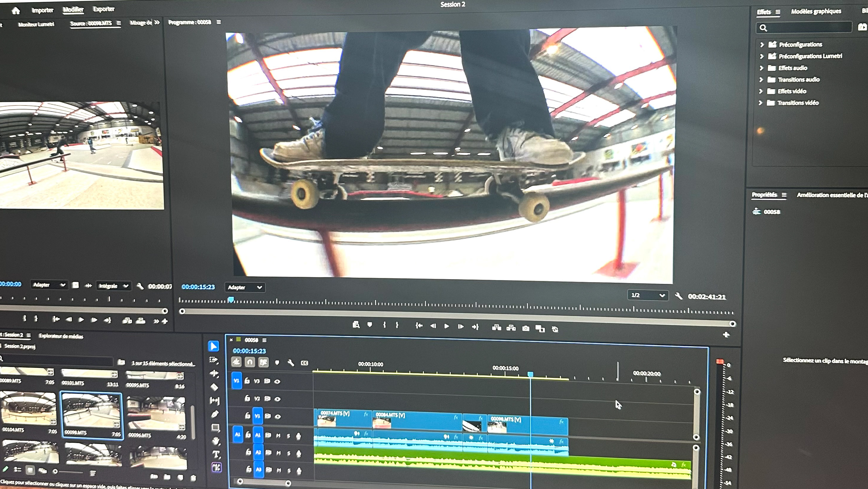Open program monitor wrench settings
This screenshot has width=868, height=489.
[x=679, y=296]
